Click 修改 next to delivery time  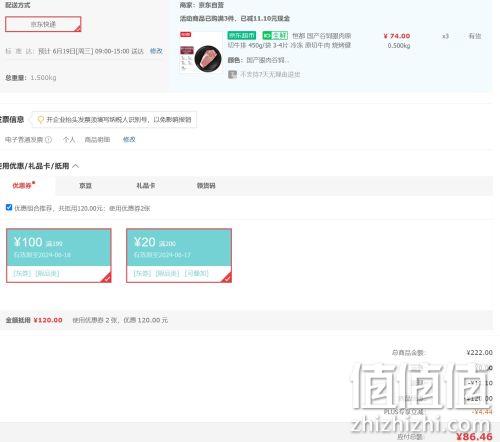[156, 51]
